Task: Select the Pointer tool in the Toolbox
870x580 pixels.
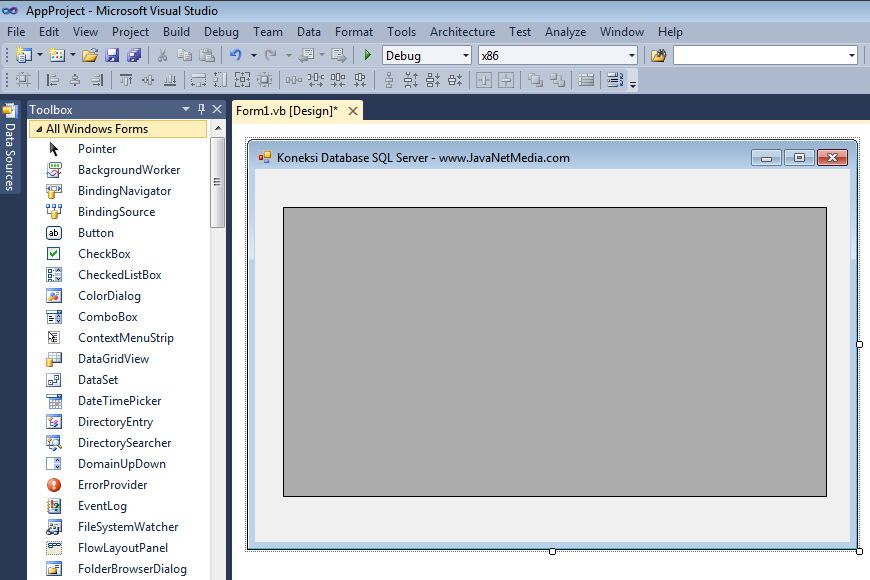Action: click(x=97, y=148)
